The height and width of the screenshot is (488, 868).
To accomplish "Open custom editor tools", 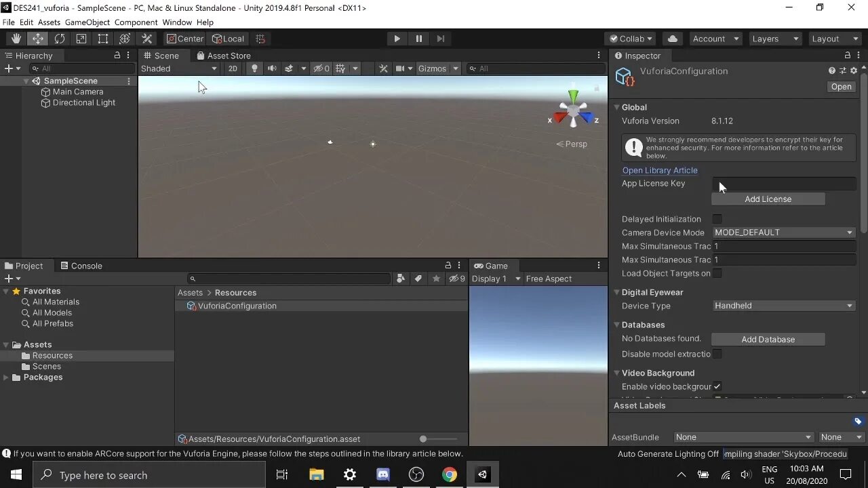I will point(146,39).
